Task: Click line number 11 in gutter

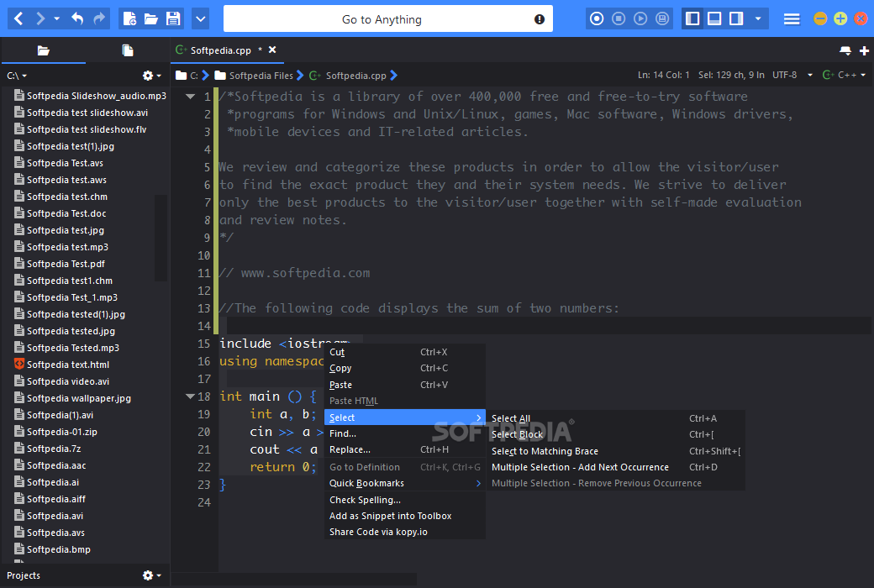Action: 204,273
